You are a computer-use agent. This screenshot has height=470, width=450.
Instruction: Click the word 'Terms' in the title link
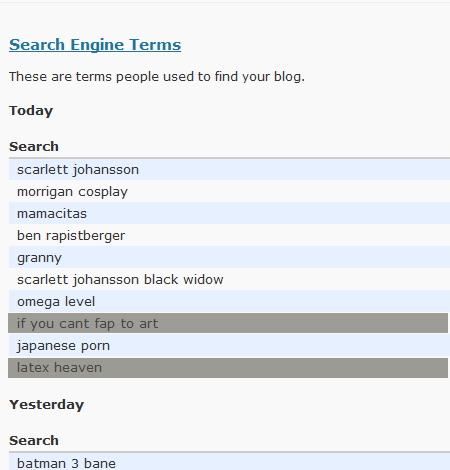155,45
